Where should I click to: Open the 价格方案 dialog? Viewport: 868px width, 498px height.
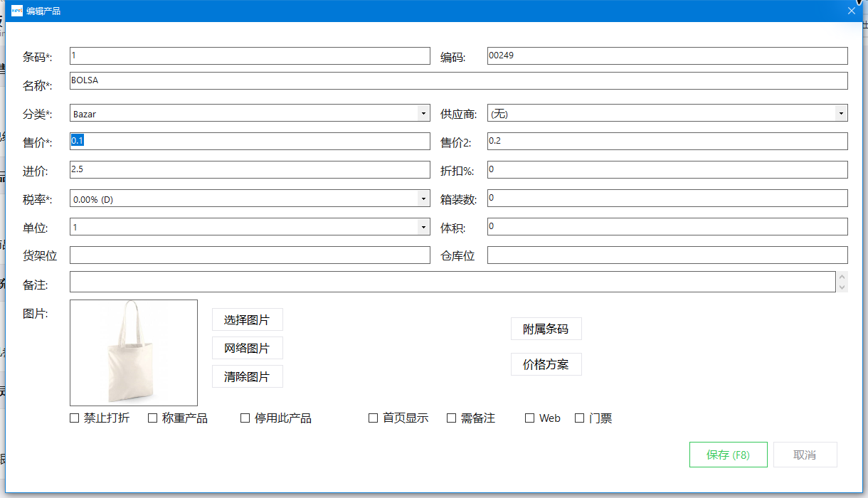pyautogui.click(x=546, y=364)
